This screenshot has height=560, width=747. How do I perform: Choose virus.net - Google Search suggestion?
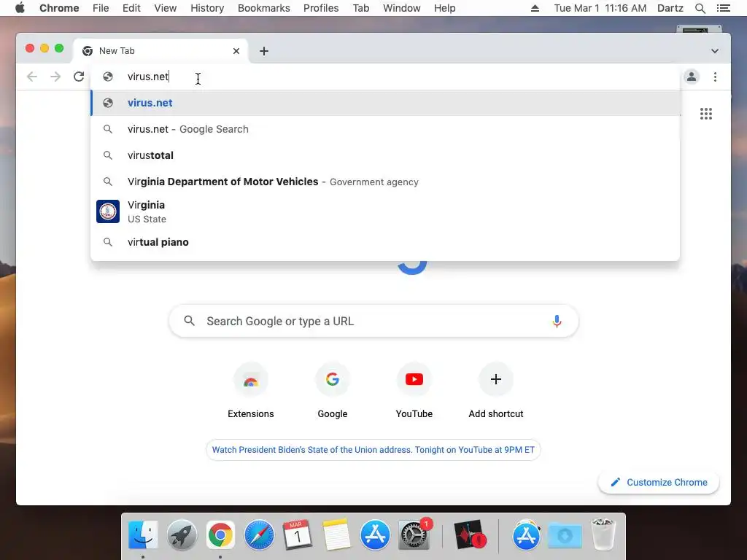(385, 129)
